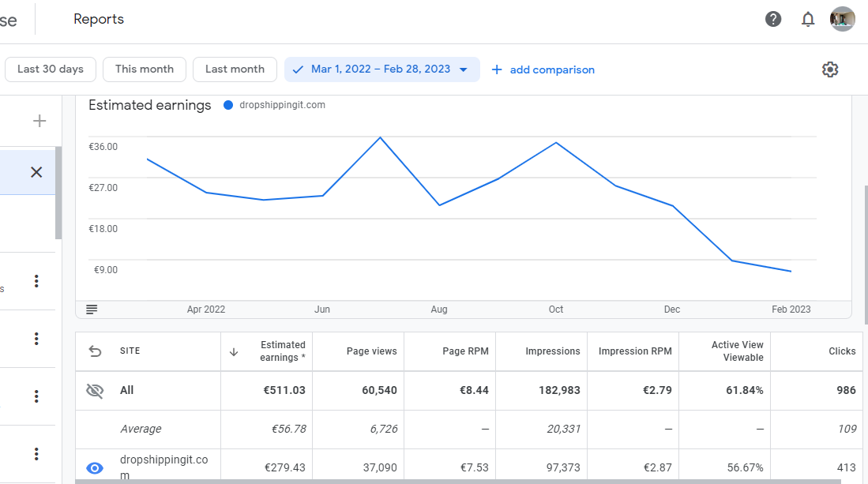This screenshot has width=868, height=484.
Task: Open chart legend list icon below graph
Action: [92, 310]
